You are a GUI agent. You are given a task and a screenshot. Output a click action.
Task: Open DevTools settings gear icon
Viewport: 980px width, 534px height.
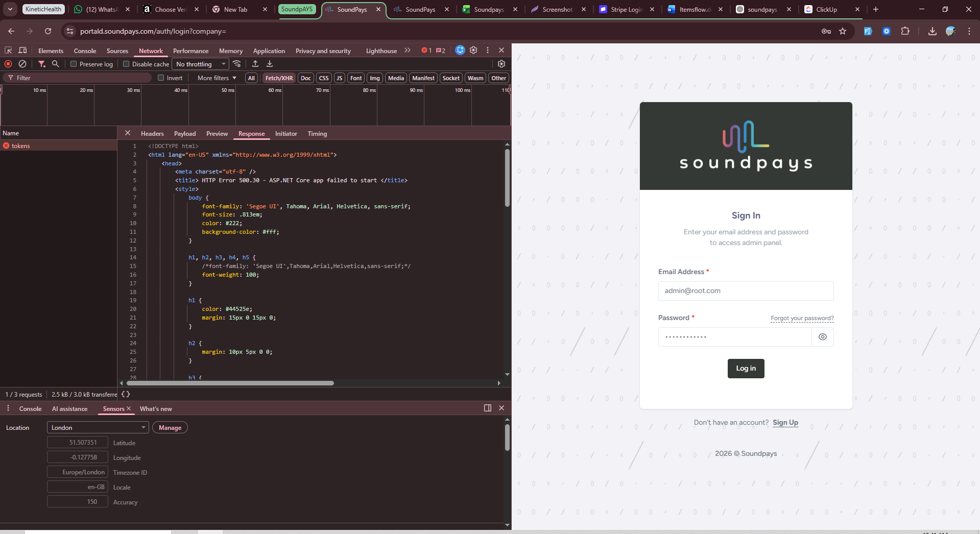point(473,50)
